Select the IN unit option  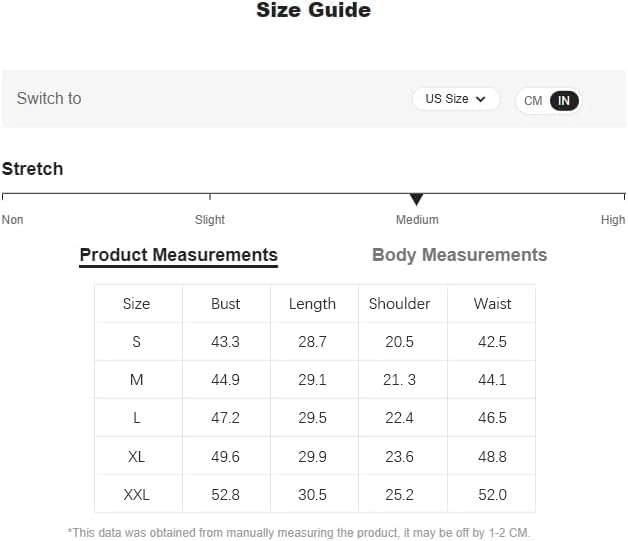[564, 101]
